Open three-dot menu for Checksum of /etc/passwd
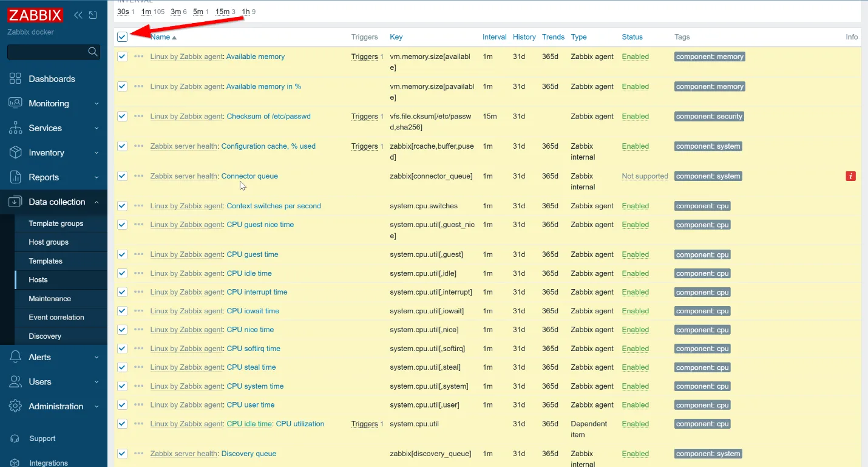Screen dimensions: 868x467 [x=139, y=116]
